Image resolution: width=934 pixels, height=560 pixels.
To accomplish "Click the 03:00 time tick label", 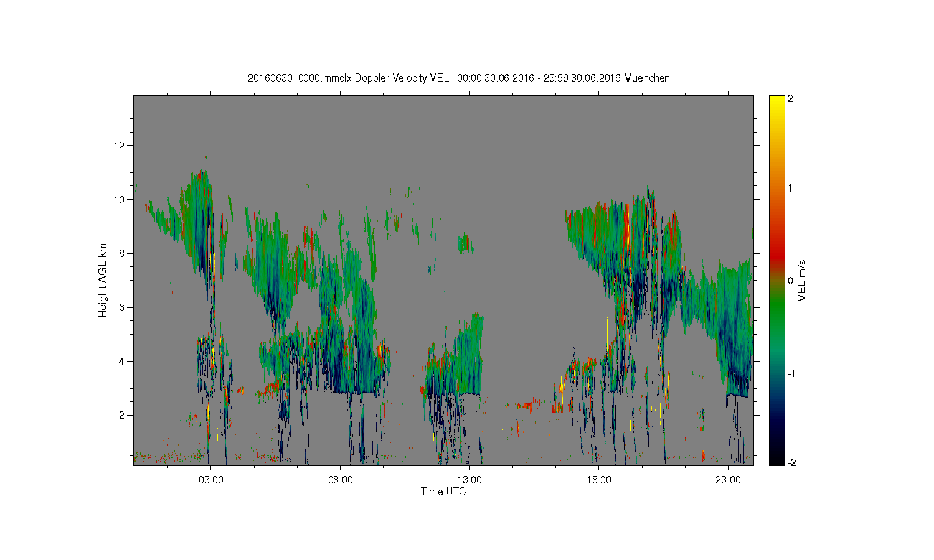I will click(x=210, y=480).
